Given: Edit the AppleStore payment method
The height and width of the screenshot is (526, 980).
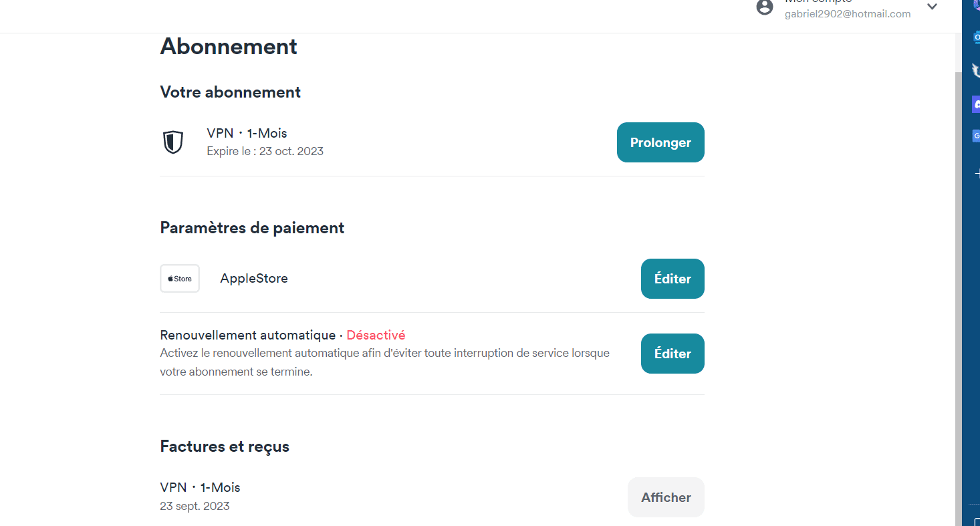Looking at the screenshot, I should (672, 279).
